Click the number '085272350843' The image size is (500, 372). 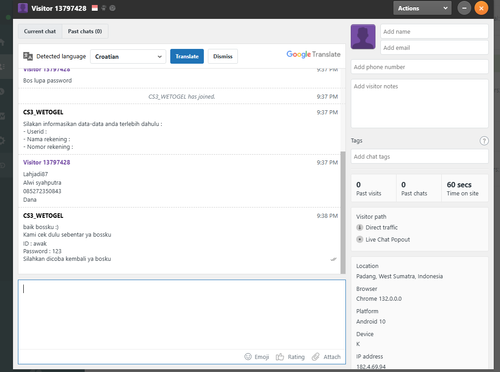[x=42, y=191]
